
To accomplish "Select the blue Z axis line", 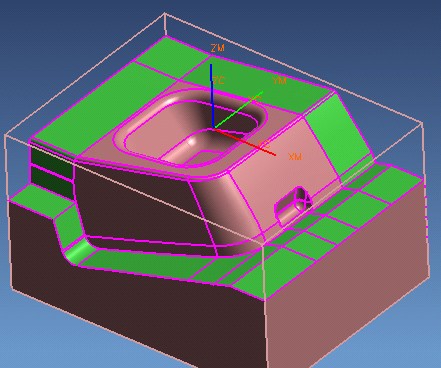I will (212, 96).
